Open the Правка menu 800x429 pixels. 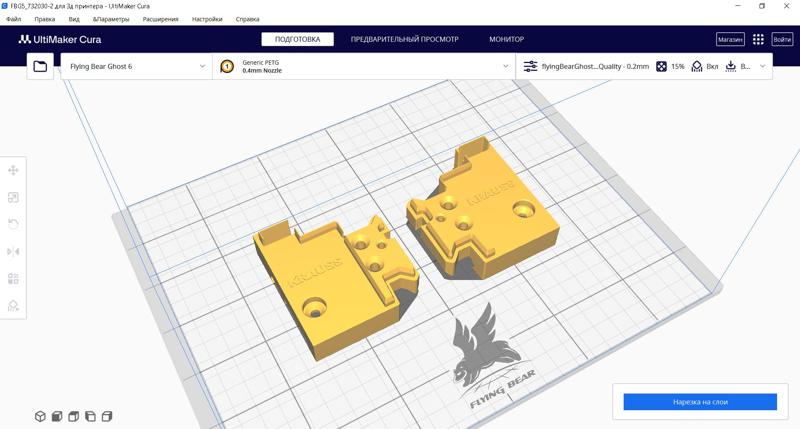coord(45,19)
